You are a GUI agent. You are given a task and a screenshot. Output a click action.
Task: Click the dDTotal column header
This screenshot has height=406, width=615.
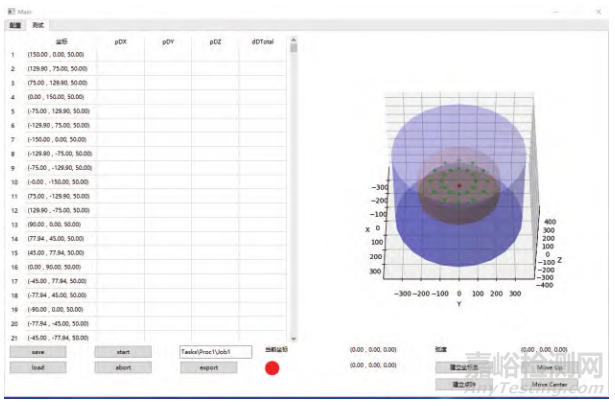coord(262,42)
